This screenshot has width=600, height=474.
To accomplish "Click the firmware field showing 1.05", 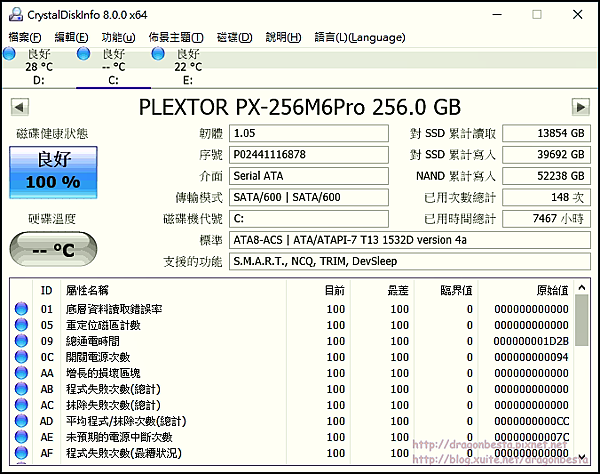I will [x=309, y=133].
